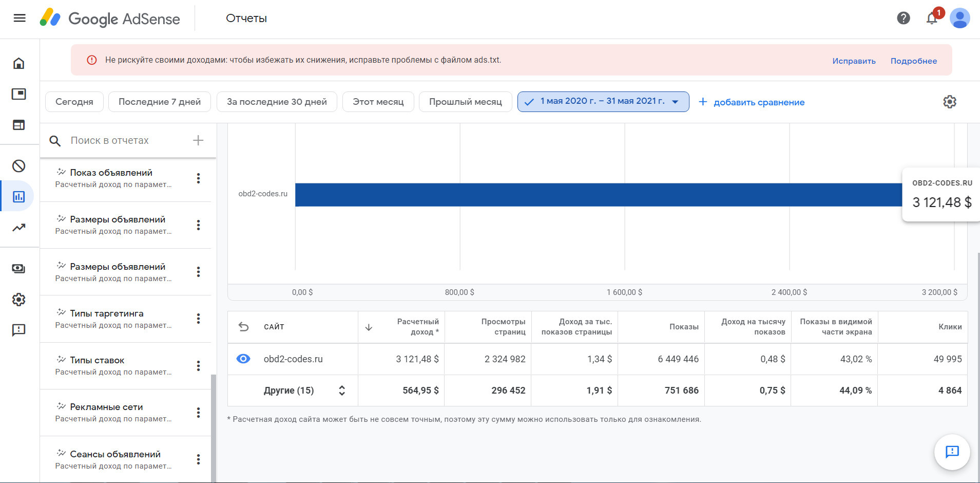Image resolution: width=980 pixels, height=483 pixels.
Task: Add a new report with the plus icon
Action: pyautogui.click(x=198, y=140)
